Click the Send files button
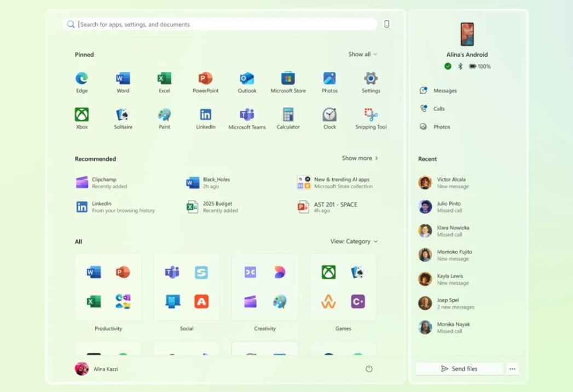The width and height of the screenshot is (573, 392). point(459,368)
